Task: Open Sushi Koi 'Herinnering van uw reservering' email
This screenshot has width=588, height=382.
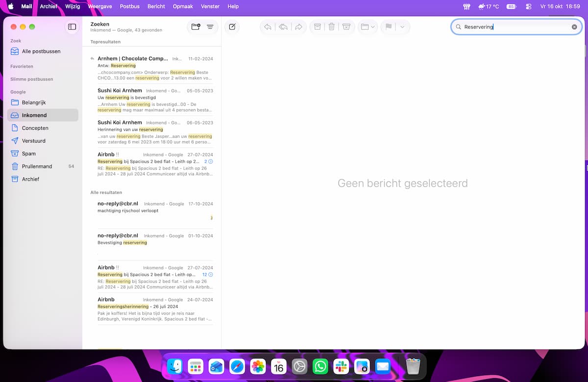Action: click(152, 132)
